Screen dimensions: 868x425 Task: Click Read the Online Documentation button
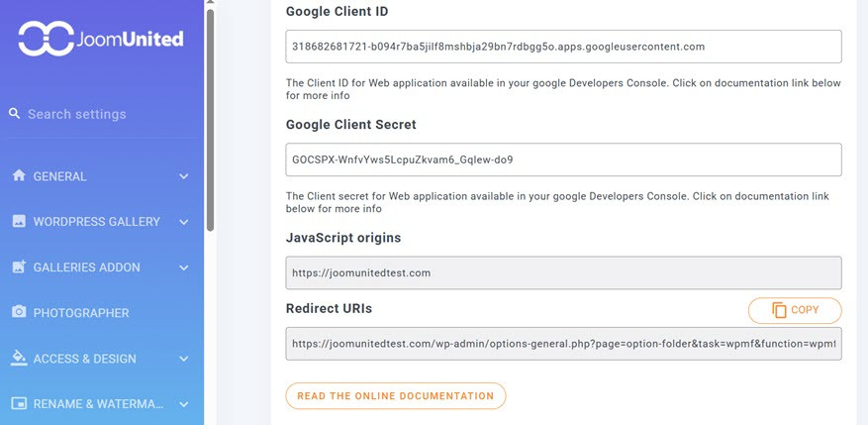(x=395, y=396)
